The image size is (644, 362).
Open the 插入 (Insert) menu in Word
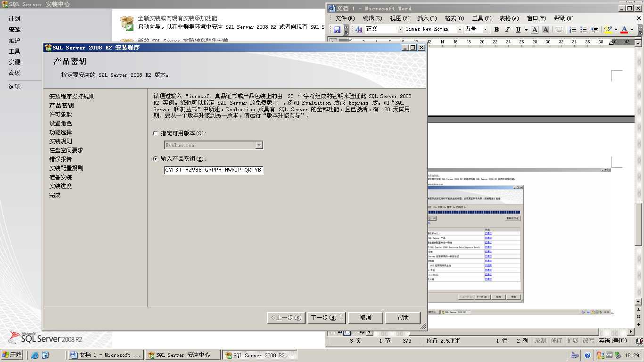427,18
